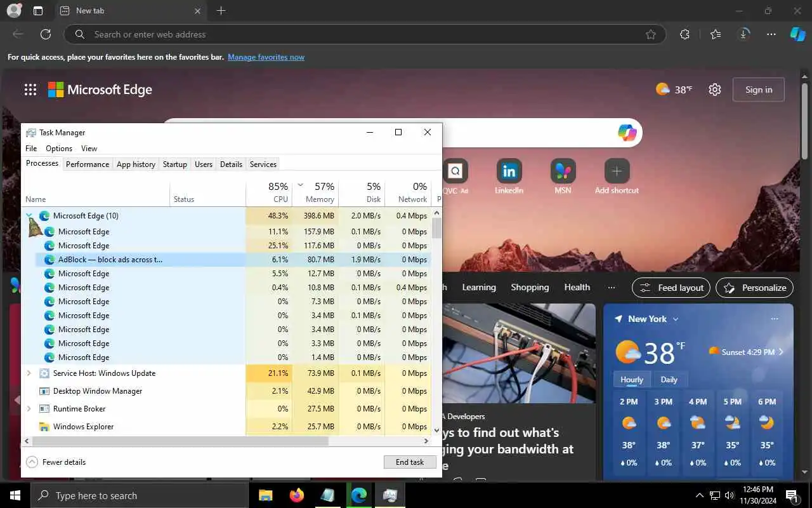Image resolution: width=812 pixels, height=508 pixels.
Task: Open more feed categories ellipsis
Action: [x=612, y=288]
